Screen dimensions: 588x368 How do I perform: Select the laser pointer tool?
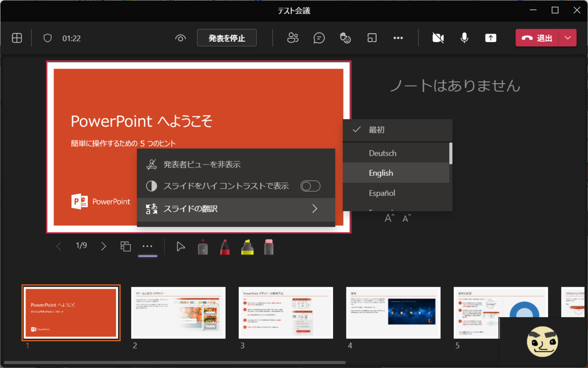click(x=203, y=247)
